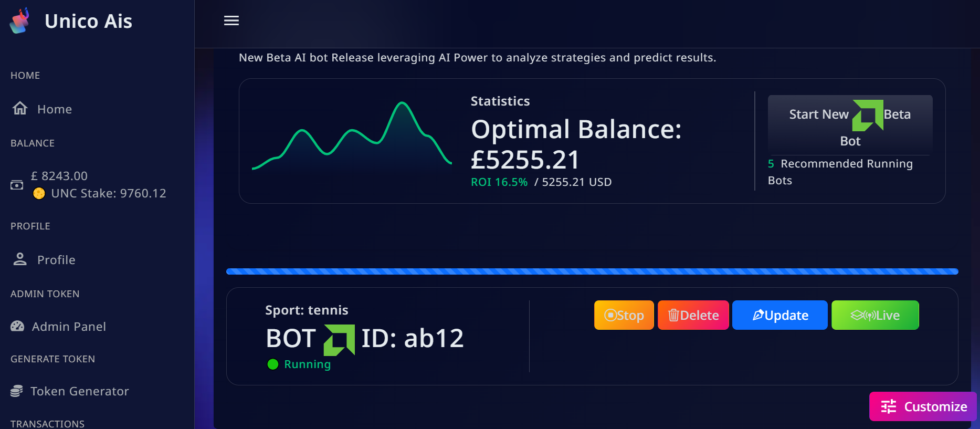Stop the tennis bot ab12
Screen dimensions: 980x429
624,315
